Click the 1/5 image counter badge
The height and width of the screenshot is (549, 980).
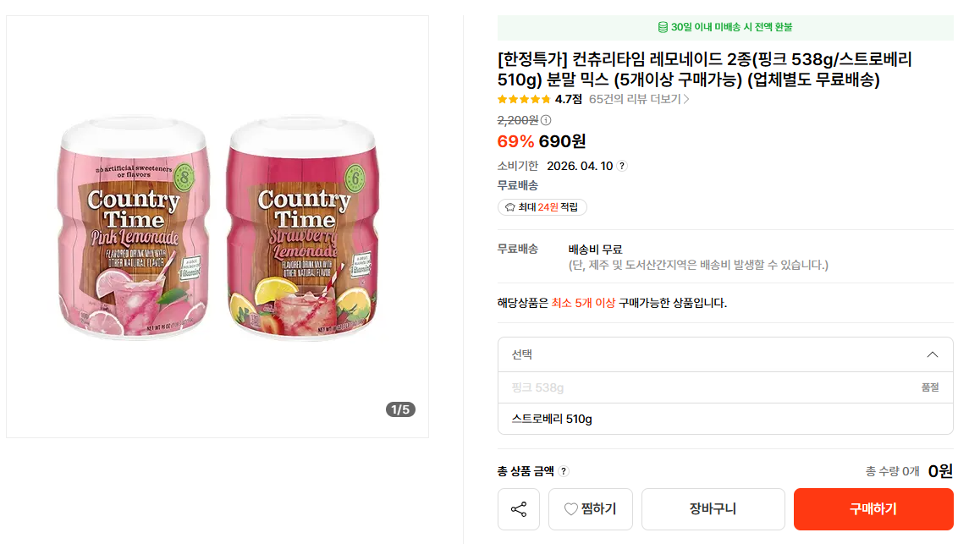[x=400, y=409]
